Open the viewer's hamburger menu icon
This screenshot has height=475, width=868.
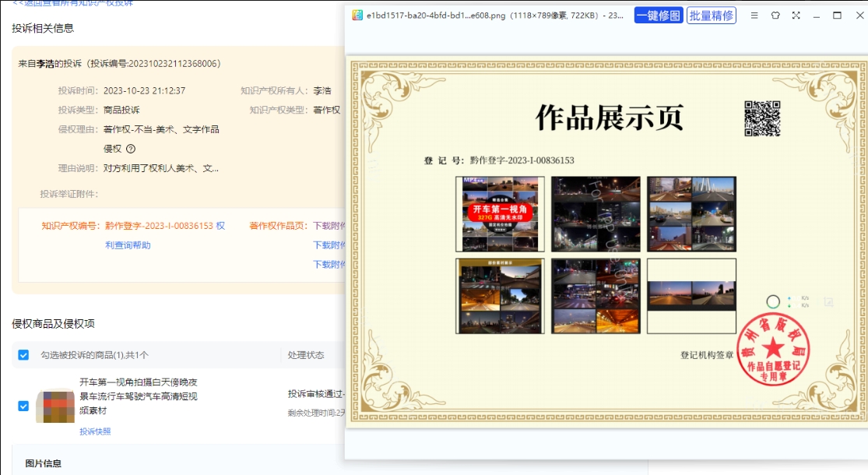pos(754,16)
